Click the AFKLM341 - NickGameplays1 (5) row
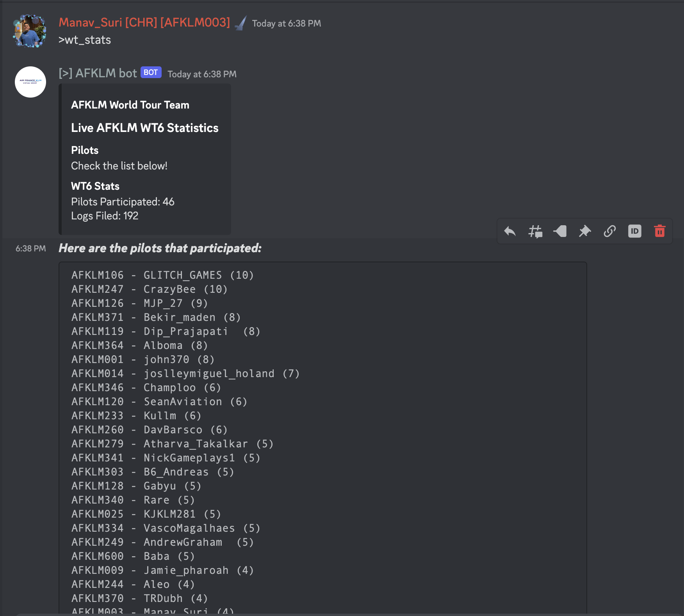The height and width of the screenshot is (616, 684). point(166,458)
